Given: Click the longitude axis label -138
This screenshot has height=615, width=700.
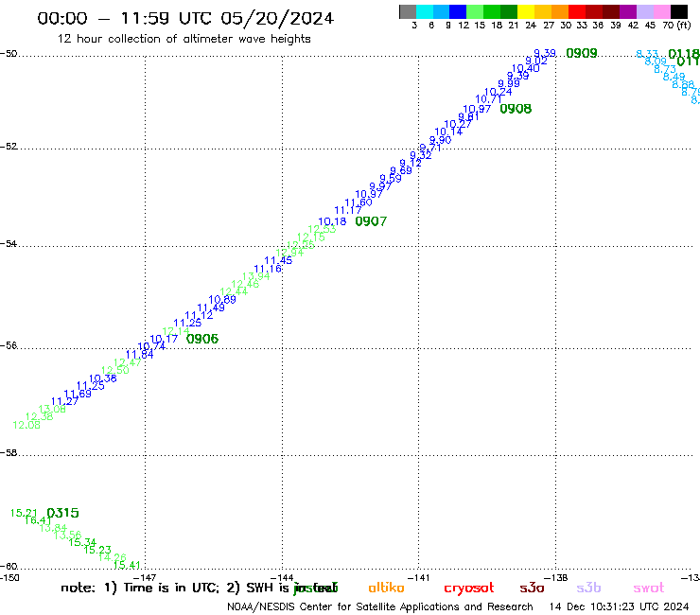Looking at the screenshot, I should [x=555, y=577].
